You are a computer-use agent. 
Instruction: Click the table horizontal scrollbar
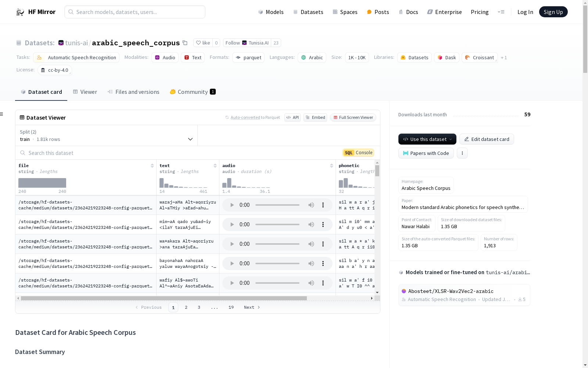(164, 298)
